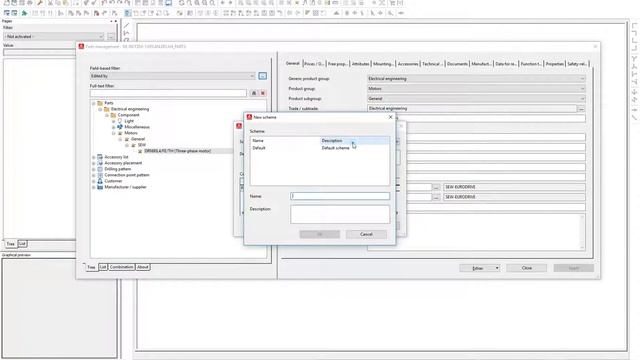The image size is (640, 360).
Task: Open Product group dropdown showing Motors
Action: [476, 89]
